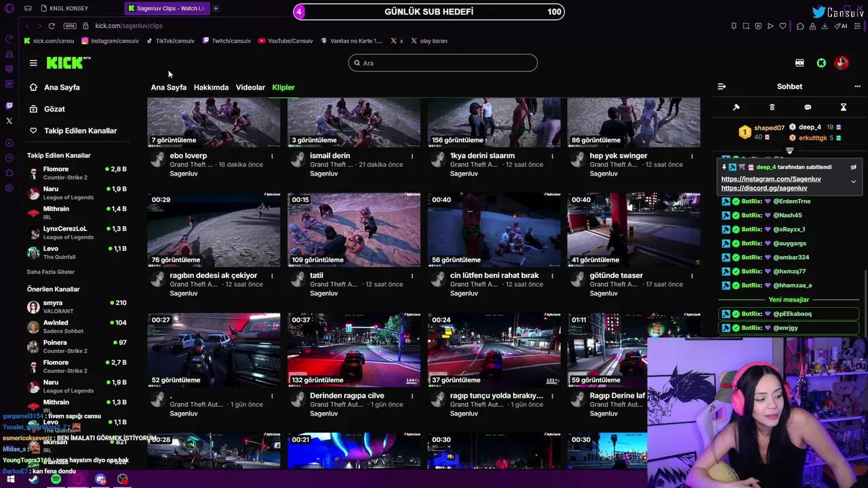Click the Twitch icon in Opera sidebar
Viewport: 868px width, 488px height.
9,106
